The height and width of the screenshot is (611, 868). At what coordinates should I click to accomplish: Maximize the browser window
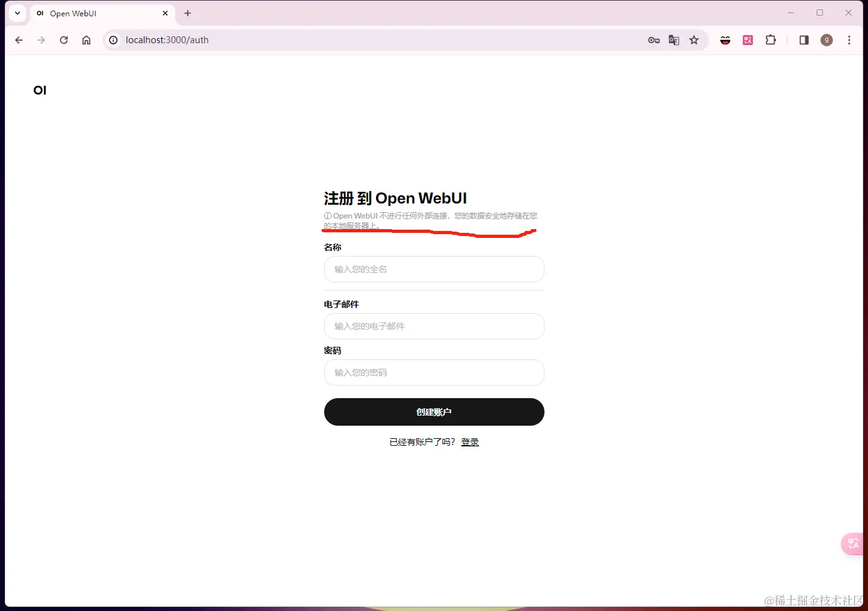pyautogui.click(x=820, y=13)
